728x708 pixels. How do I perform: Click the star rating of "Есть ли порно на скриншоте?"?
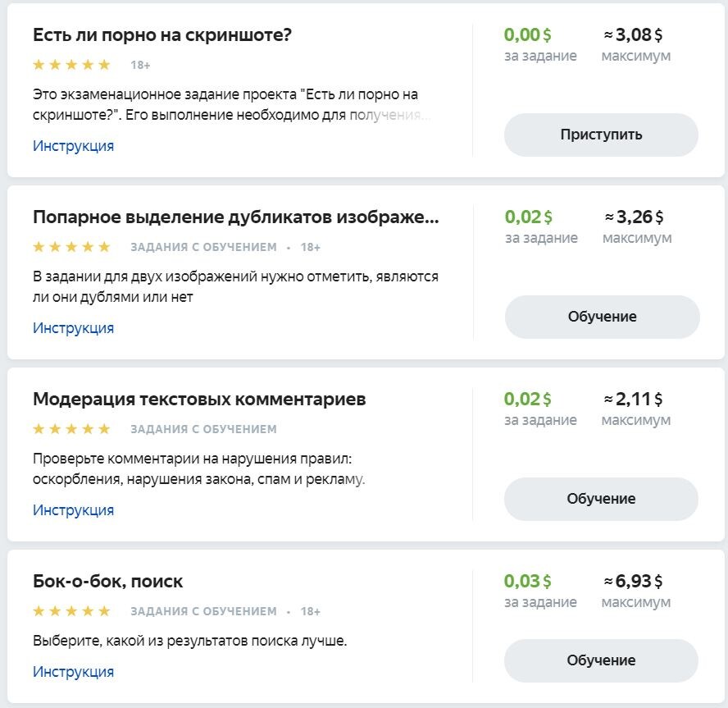click(71, 65)
